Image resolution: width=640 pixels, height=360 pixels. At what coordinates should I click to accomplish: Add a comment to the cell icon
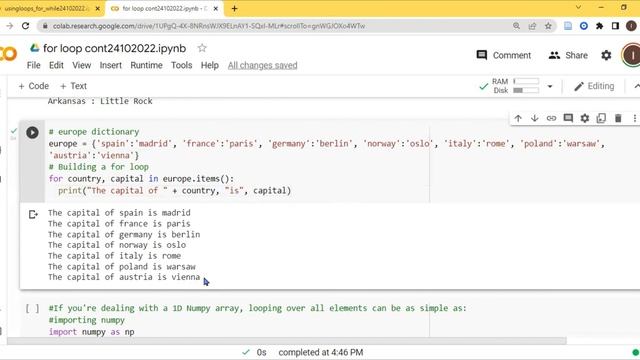pyautogui.click(x=568, y=118)
